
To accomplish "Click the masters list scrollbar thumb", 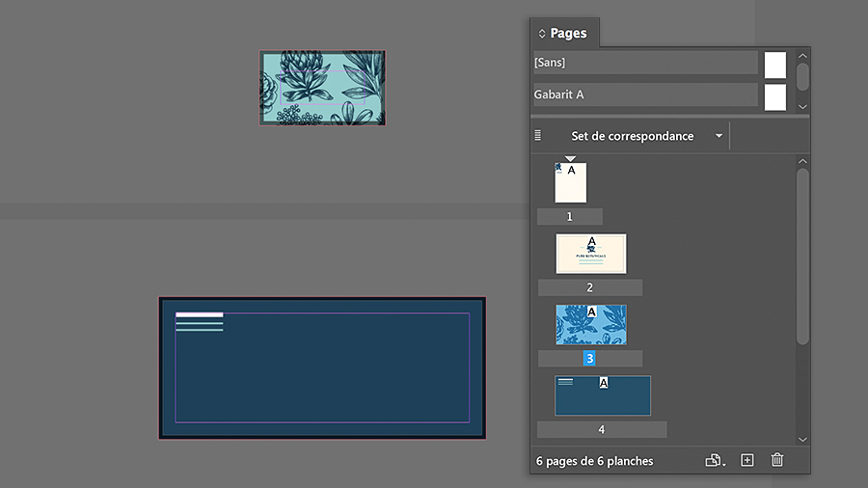I will [802, 77].
